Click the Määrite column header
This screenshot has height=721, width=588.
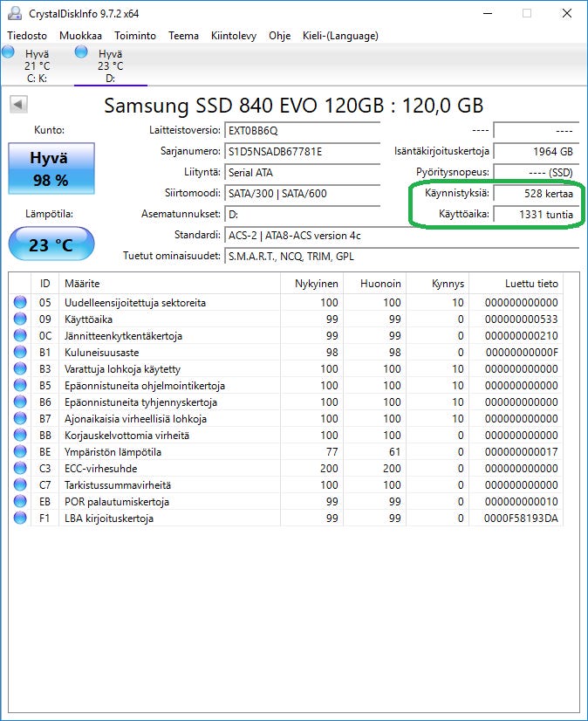(x=169, y=283)
